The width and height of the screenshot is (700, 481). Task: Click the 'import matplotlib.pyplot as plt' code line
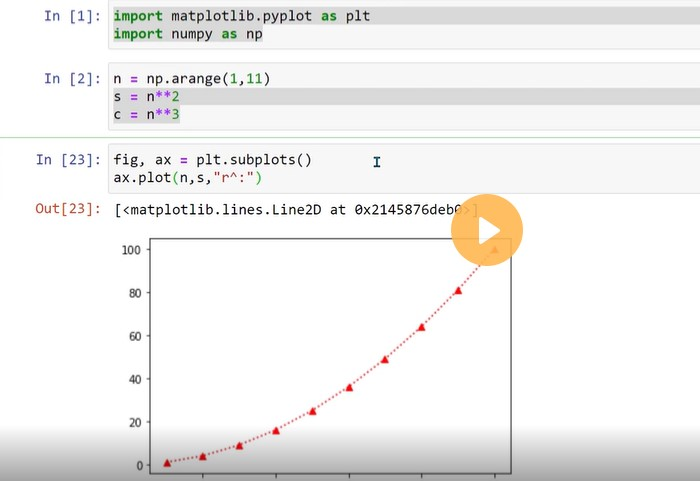pyautogui.click(x=241, y=17)
